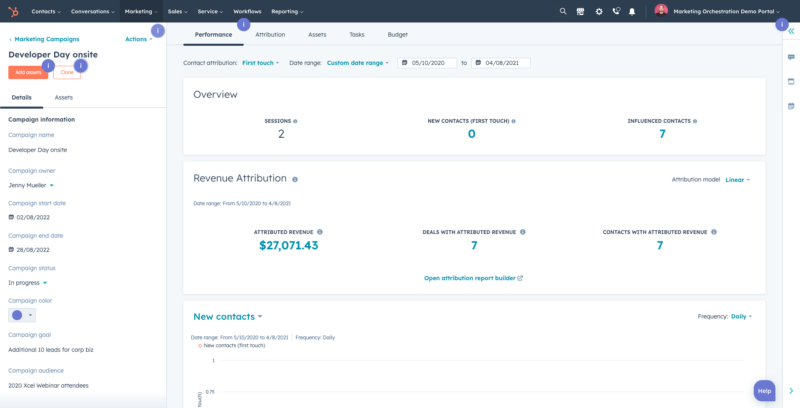Click the Add assets button
This screenshot has height=408, width=800.
point(28,72)
